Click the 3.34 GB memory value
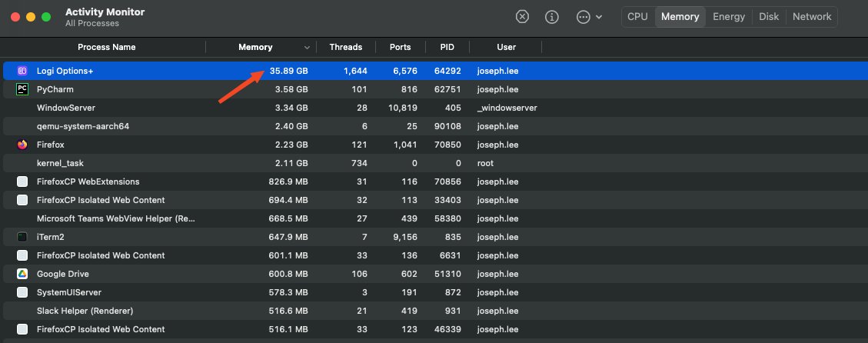The image size is (868, 343). tap(291, 108)
